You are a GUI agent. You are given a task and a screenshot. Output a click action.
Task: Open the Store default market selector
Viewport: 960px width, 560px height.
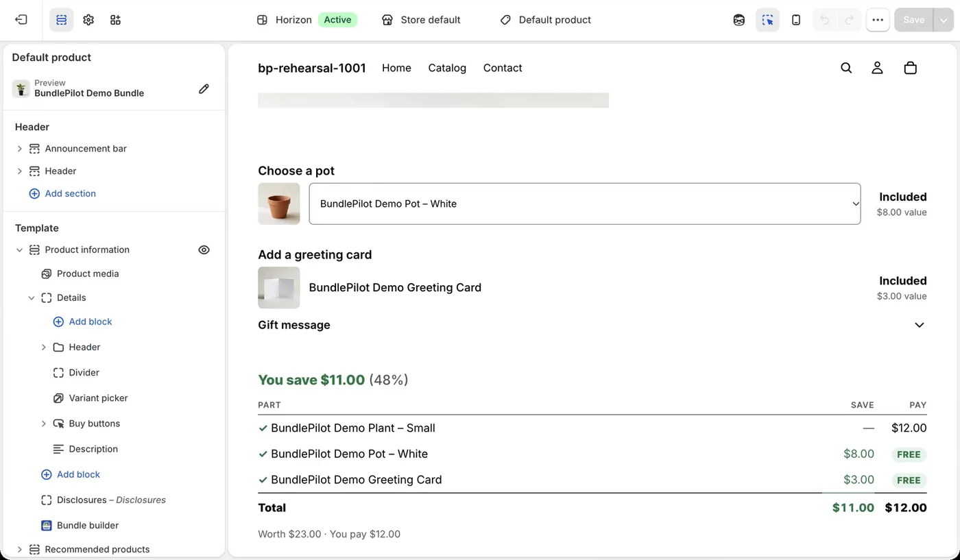click(421, 20)
